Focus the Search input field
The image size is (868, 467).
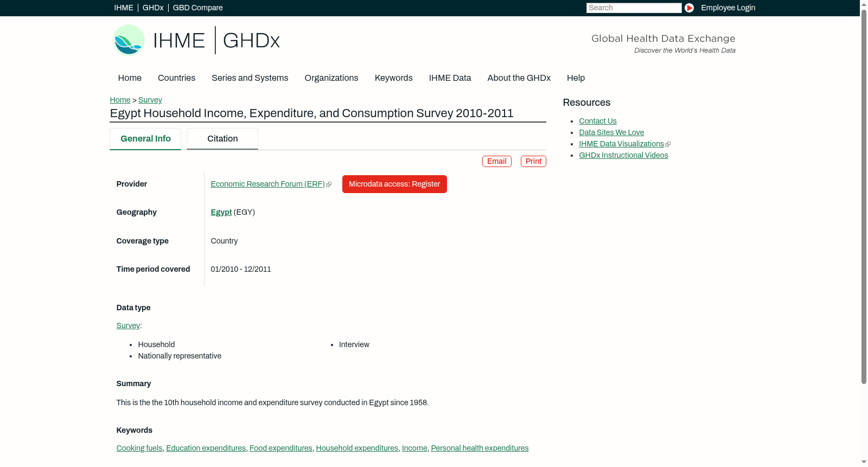coord(634,8)
